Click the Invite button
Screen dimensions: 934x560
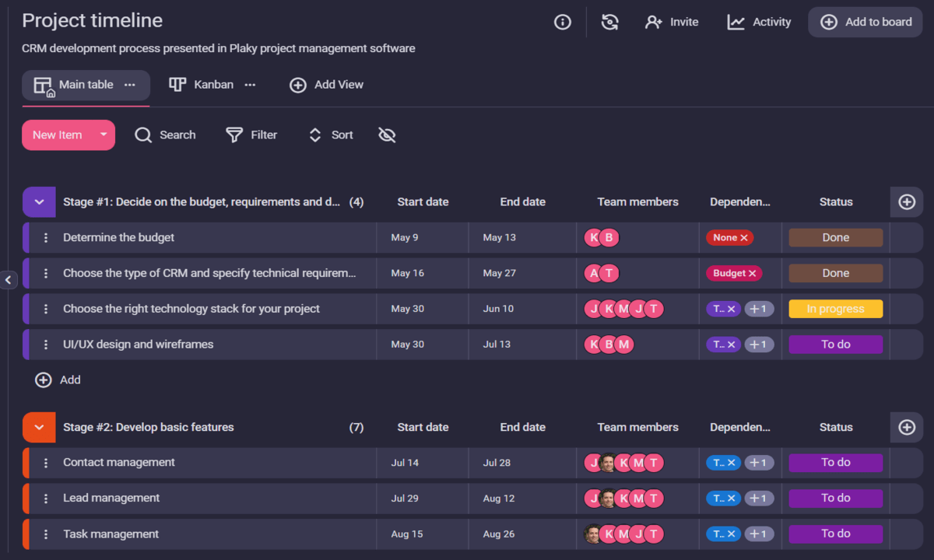click(672, 22)
